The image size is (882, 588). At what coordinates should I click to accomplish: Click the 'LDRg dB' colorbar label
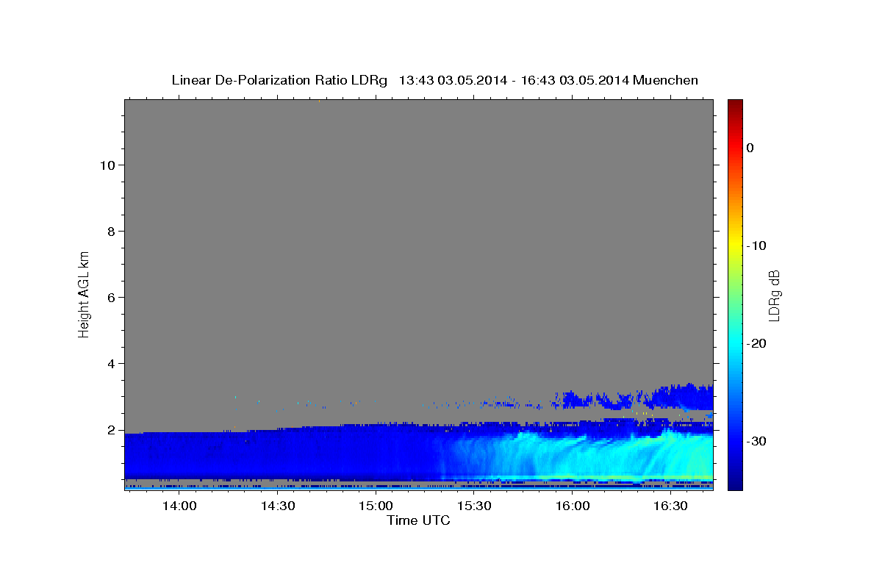coord(774,295)
